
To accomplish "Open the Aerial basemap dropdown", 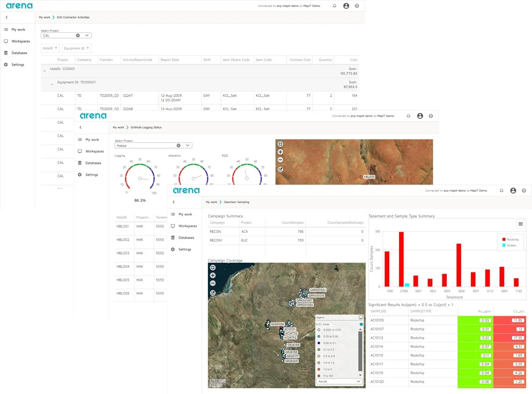I will (340, 381).
